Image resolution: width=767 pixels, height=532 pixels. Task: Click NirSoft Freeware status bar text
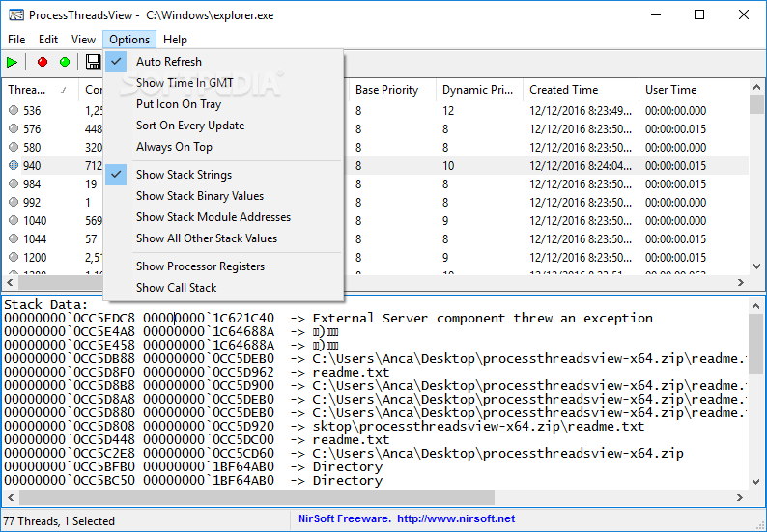(344, 518)
